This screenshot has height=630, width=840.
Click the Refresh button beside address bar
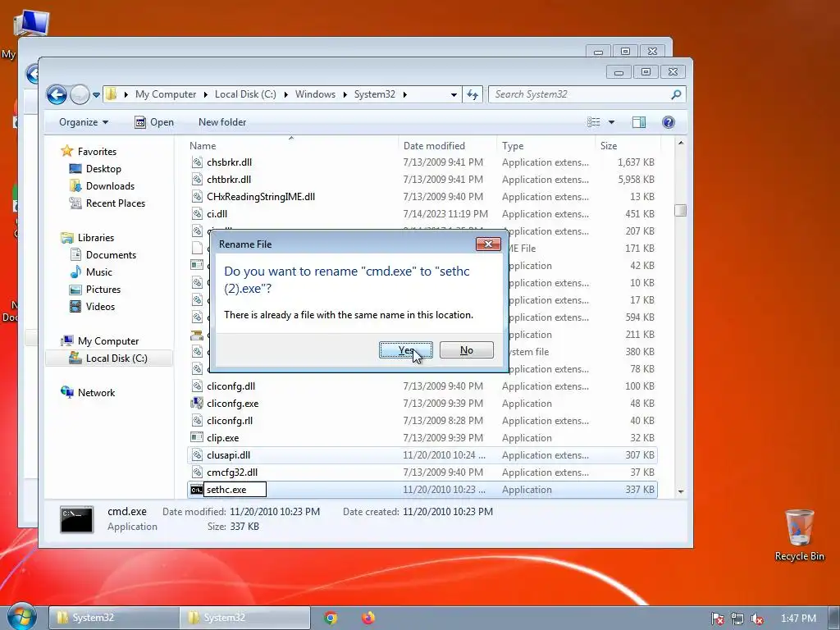pyautogui.click(x=472, y=94)
